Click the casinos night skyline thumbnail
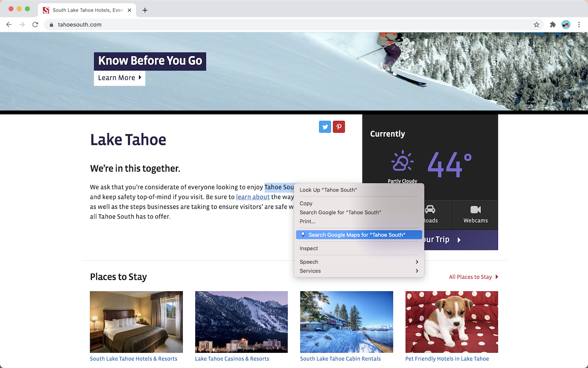The width and height of the screenshot is (588, 368). (x=242, y=322)
